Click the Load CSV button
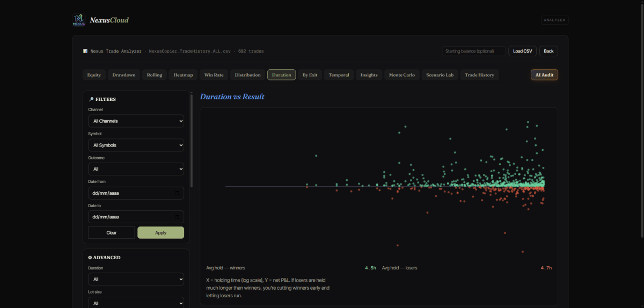644x308 pixels. point(523,51)
